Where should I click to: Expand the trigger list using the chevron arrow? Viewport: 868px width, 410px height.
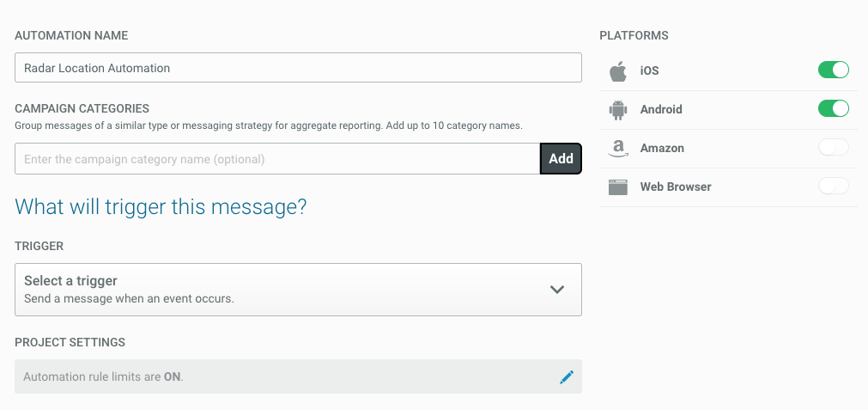[557, 290]
